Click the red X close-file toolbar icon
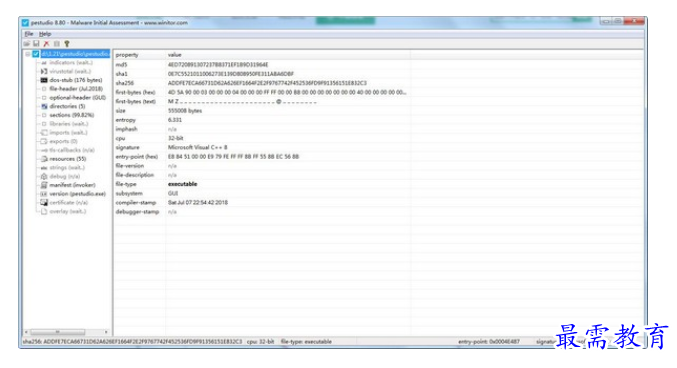Screen dimensions: 677x368 coord(46,44)
